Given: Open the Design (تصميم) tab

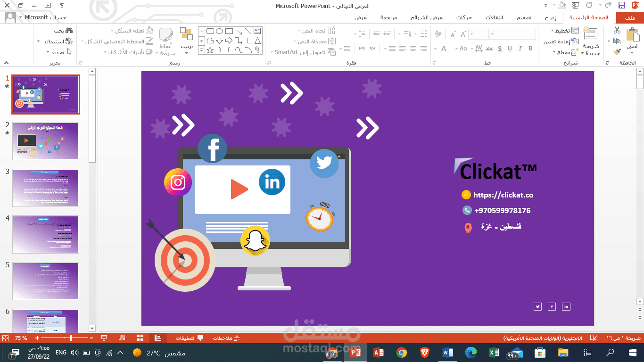Looking at the screenshot, I should click(524, 17).
